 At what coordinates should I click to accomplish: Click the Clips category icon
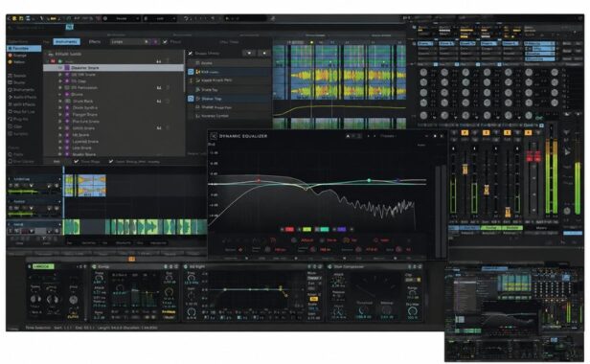(11, 126)
